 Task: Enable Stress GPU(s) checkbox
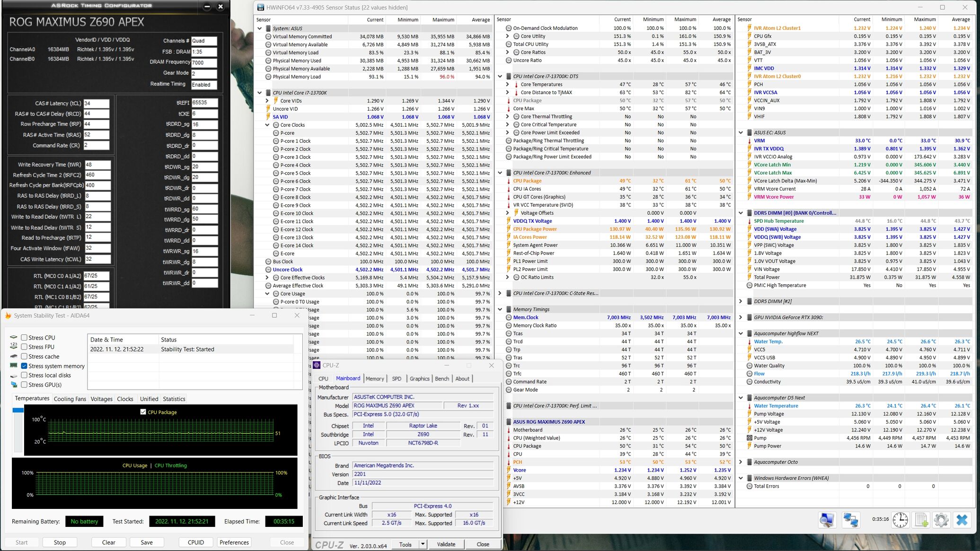24,385
